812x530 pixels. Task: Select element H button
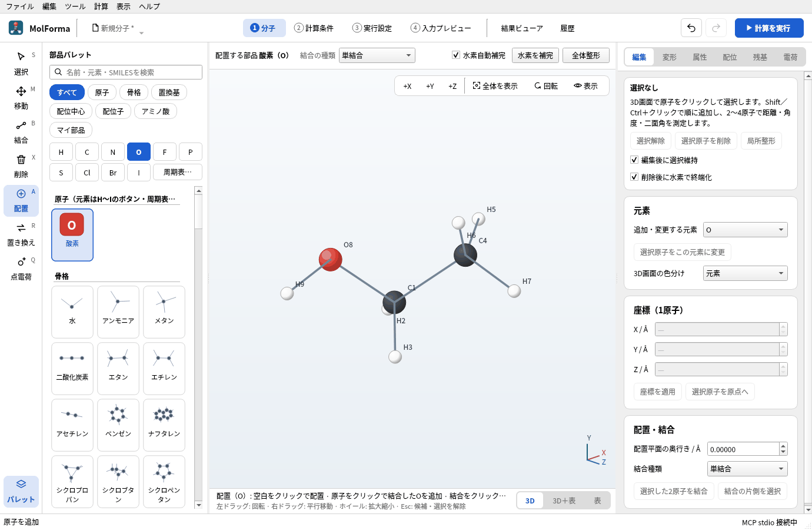(x=61, y=152)
